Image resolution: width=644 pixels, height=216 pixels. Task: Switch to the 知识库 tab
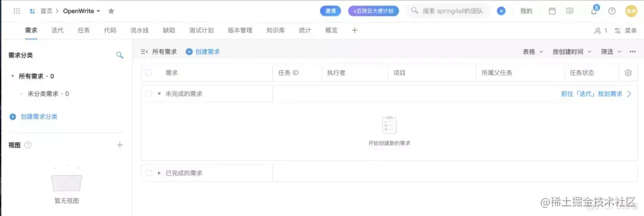pos(275,30)
